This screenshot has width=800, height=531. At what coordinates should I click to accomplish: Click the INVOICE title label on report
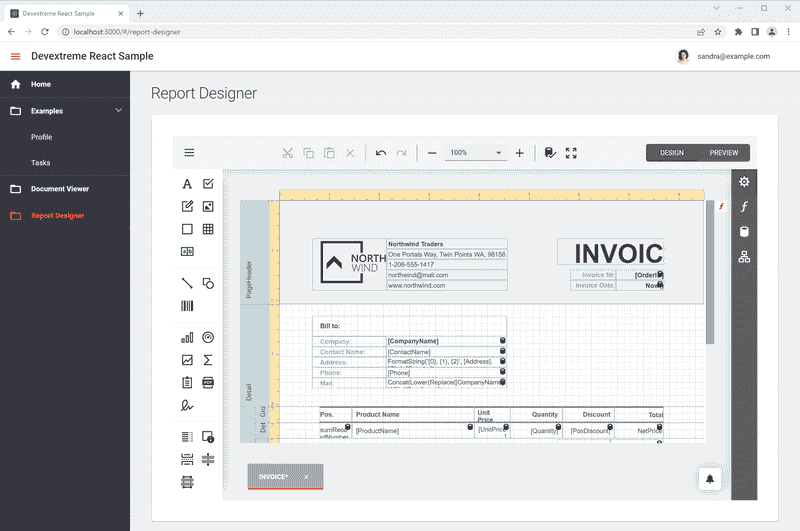611,252
